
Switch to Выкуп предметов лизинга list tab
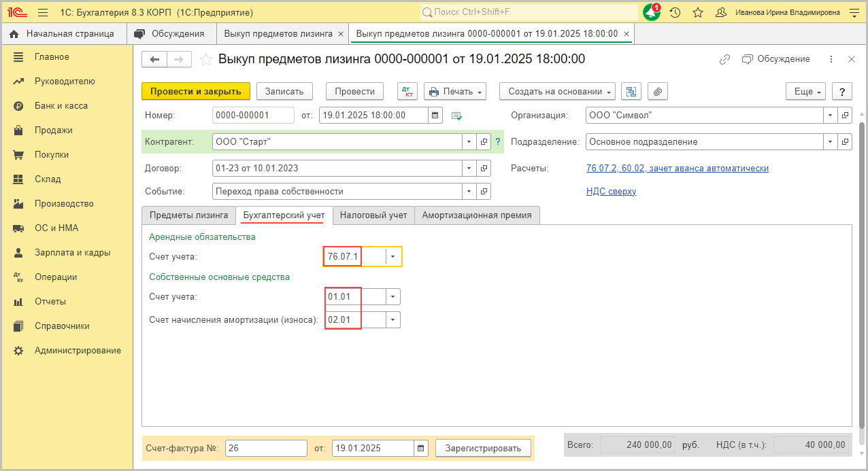[278, 33]
